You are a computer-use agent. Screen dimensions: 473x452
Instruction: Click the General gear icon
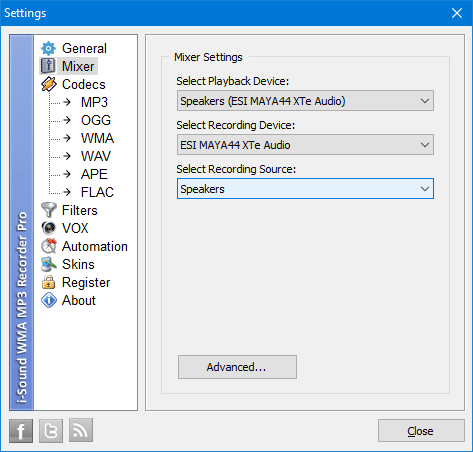click(x=49, y=49)
